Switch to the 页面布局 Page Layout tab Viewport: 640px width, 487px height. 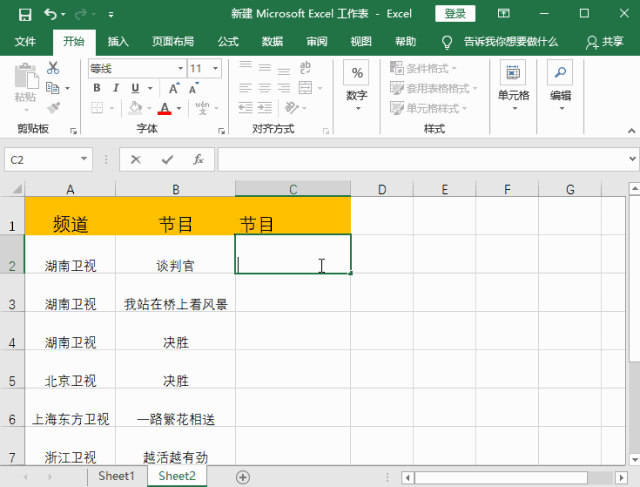pyautogui.click(x=173, y=42)
